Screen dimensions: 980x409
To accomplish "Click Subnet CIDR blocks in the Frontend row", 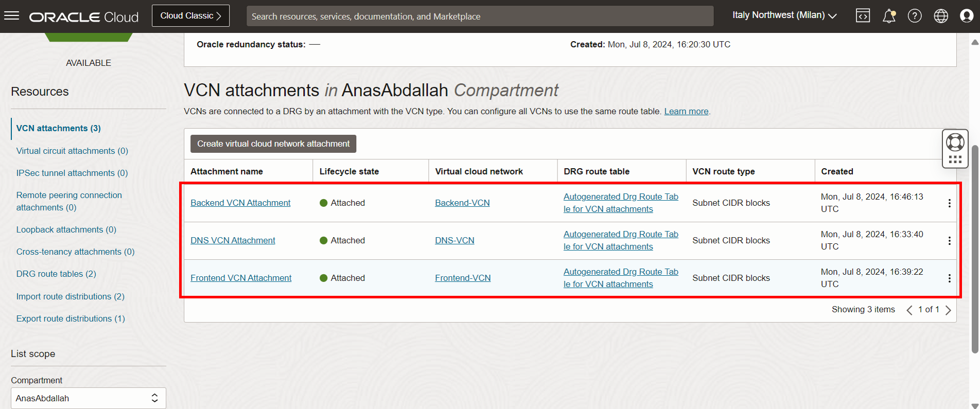I will tap(731, 278).
